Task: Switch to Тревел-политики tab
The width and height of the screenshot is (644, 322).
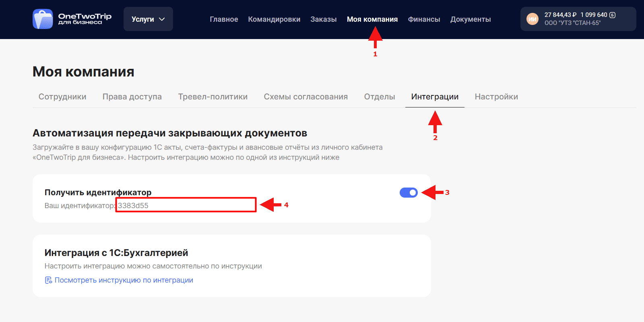Action: point(213,97)
